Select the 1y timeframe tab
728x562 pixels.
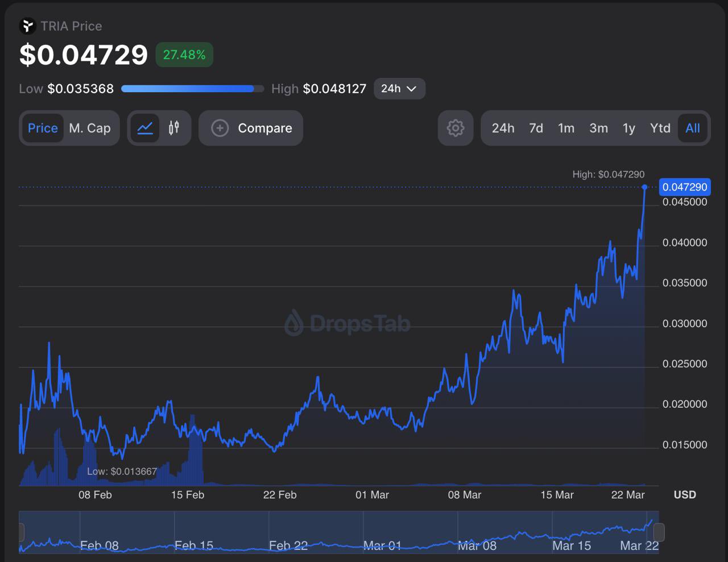[628, 128]
